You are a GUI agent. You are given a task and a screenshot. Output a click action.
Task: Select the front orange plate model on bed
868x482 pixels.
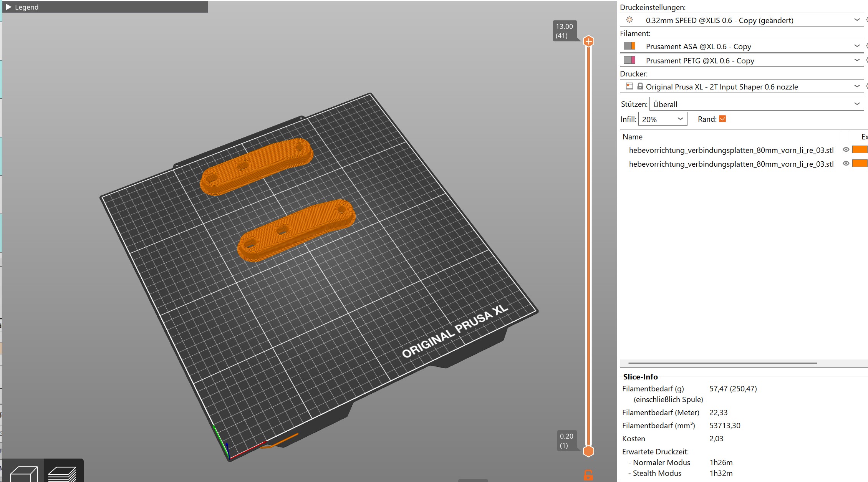296,230
